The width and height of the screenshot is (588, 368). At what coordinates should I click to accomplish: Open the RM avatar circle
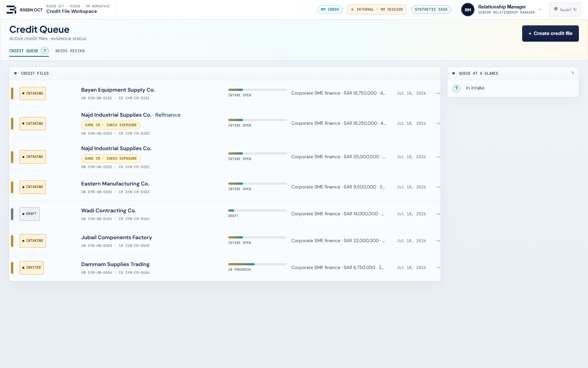coord(467,10)
